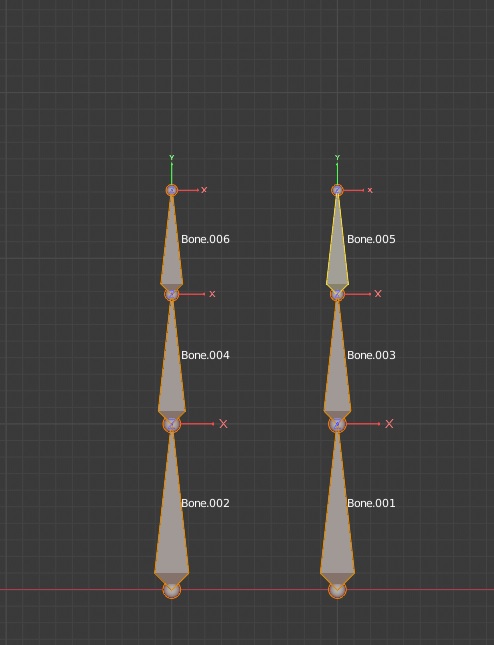Select the Bone.006 bone body

tap(172, 243)
